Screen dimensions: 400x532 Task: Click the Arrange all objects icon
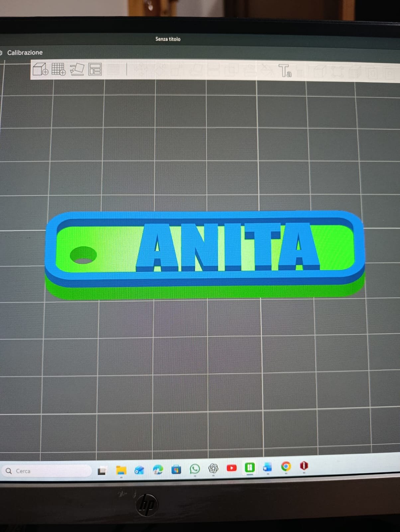pos(95,69)
